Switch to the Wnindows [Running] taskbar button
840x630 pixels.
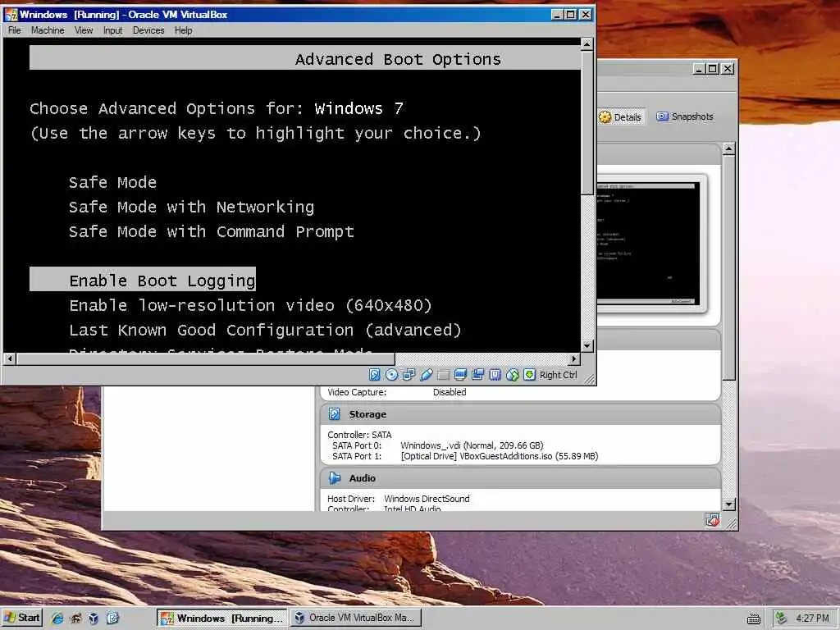(x=221, y=619)
